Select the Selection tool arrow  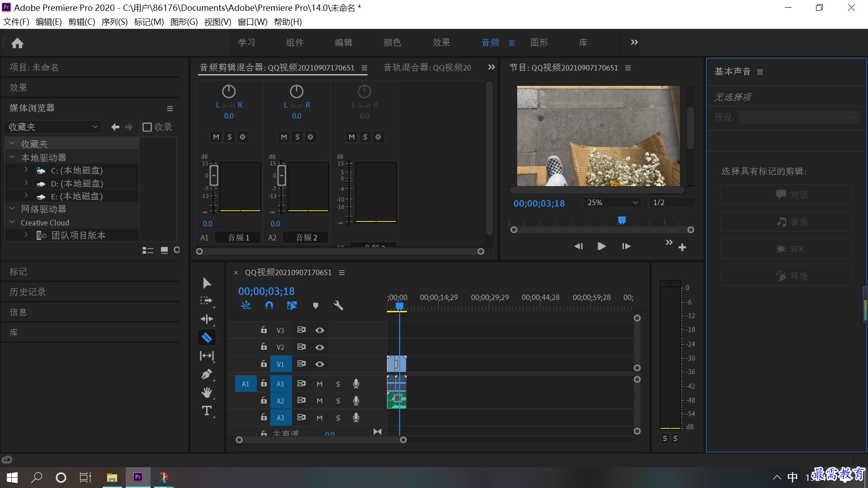[207, 283]
